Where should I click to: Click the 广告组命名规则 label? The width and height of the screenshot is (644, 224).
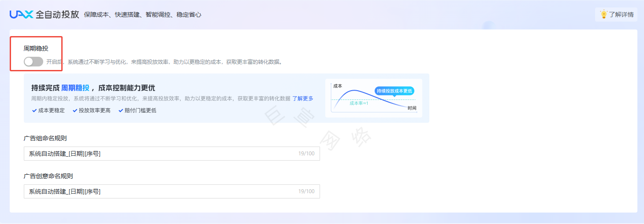point(45,138)
